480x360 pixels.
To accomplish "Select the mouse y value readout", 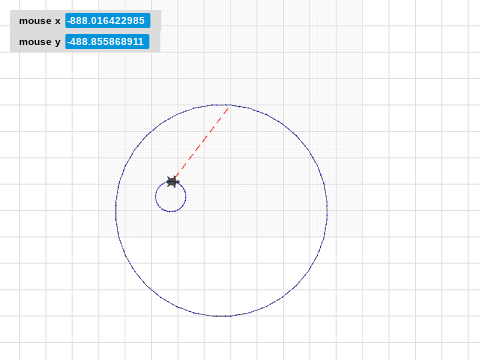I will pyautogui.click(x=107, y=42).
